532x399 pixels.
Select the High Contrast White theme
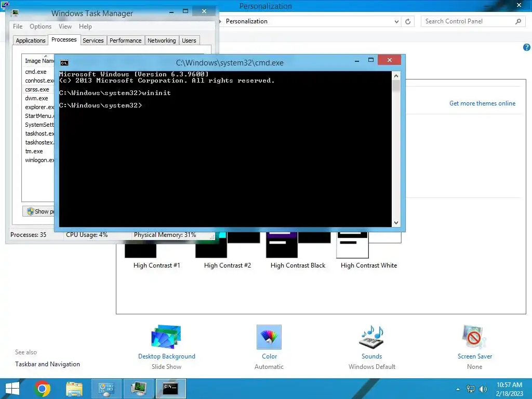click(369, 250)
